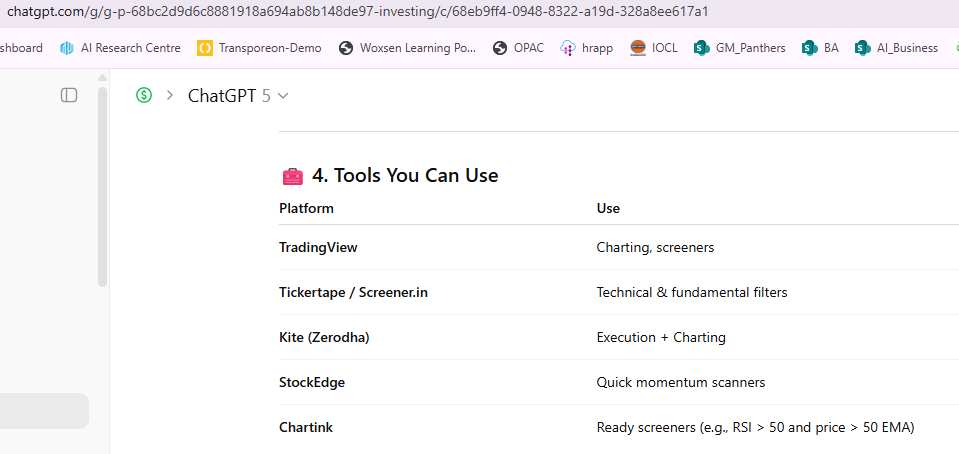The width and height of the screenshot is (959, 454).
Task: Open the AI_Business SharePoint bookmark
Action: pyautogui.click(x=897, y=48)
